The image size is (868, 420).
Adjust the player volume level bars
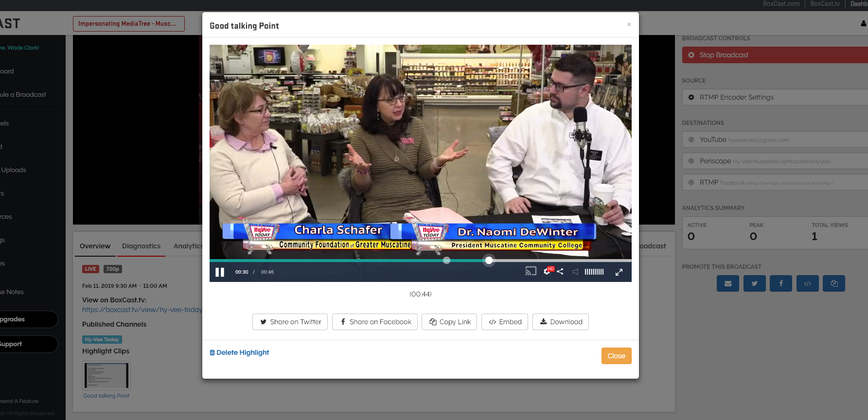coord(594,272)
